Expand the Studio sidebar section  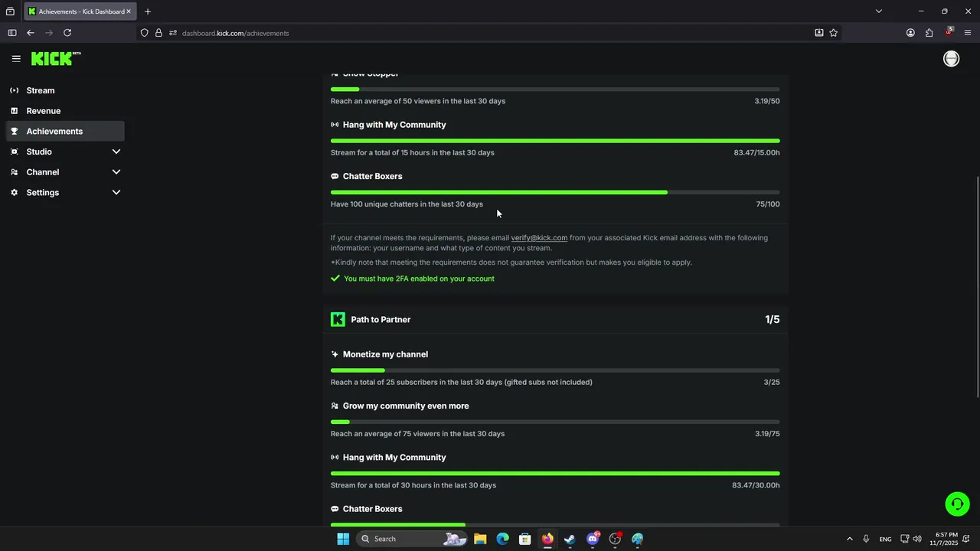(x=116, y=152)
